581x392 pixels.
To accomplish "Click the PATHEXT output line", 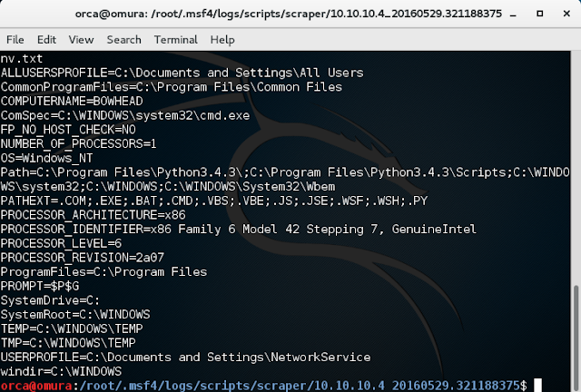I will pos(214,201).
